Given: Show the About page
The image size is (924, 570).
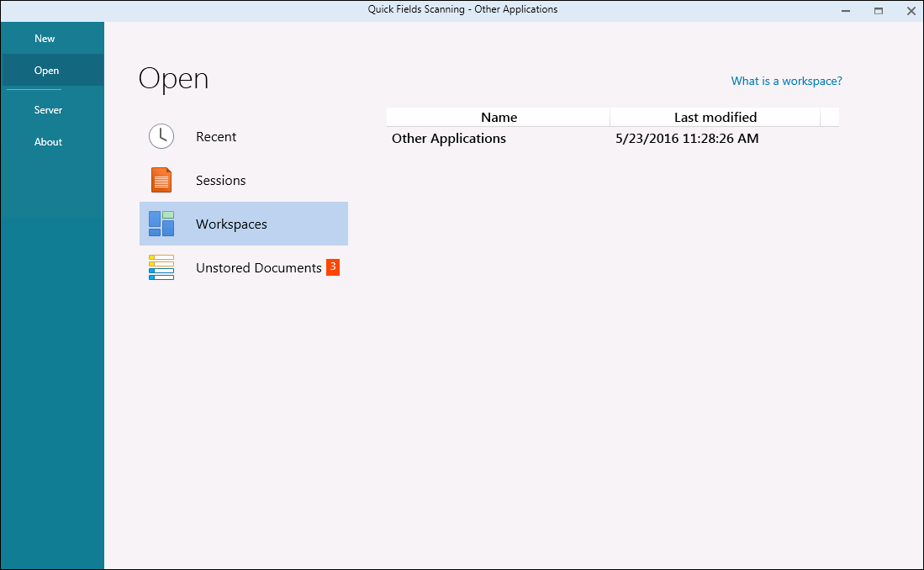Looking at the screenshot, I should point(48,142).
